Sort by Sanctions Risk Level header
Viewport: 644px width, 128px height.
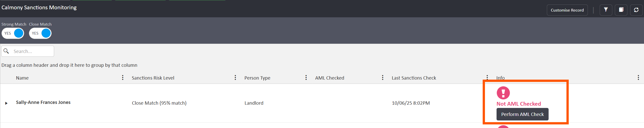click(x=153, y=78)
